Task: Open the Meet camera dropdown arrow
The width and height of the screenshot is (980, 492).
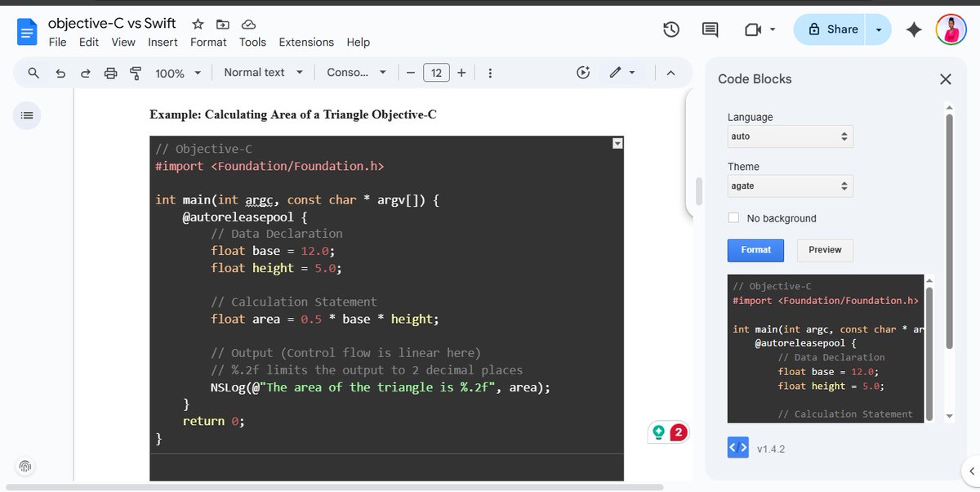Action: (773, 29)
